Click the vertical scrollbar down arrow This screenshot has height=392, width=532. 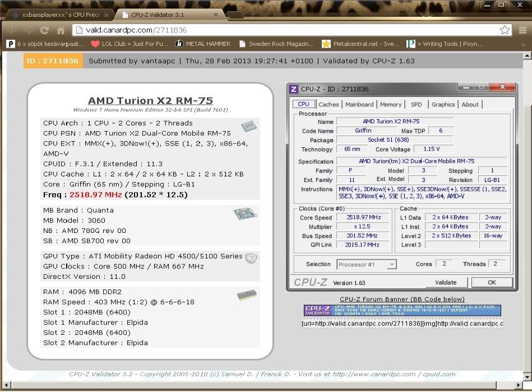[x=528, y=376]
